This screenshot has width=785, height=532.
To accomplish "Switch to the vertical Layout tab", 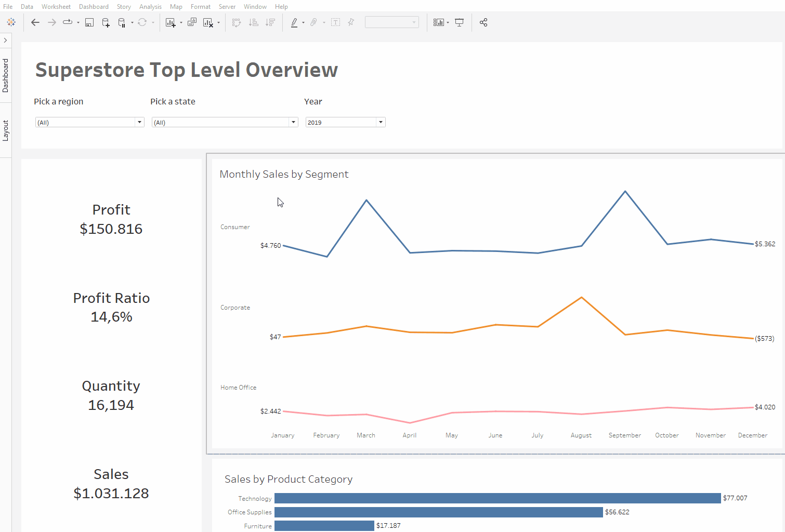I will [6, 130].
